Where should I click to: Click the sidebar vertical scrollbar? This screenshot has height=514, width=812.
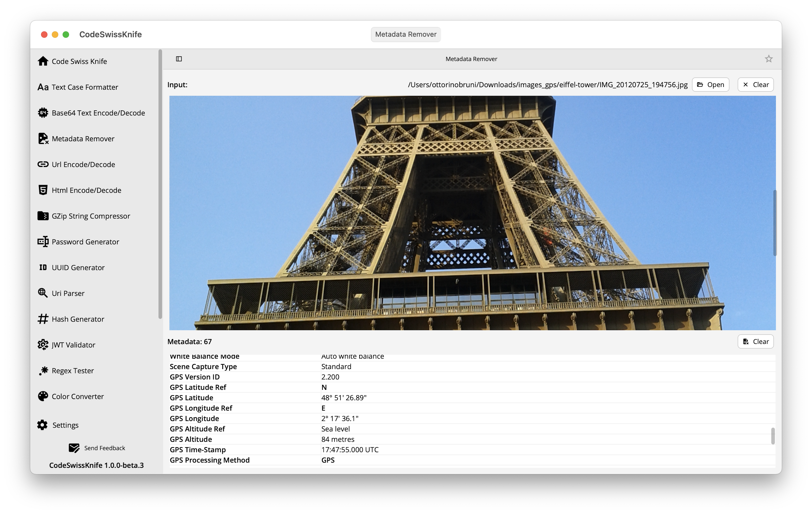point(160,184)
